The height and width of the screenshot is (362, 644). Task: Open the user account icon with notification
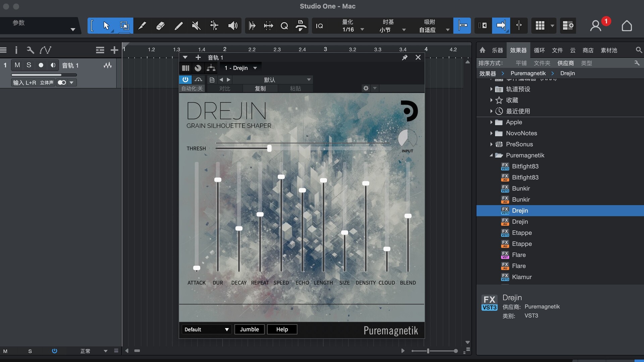(596, 26)
